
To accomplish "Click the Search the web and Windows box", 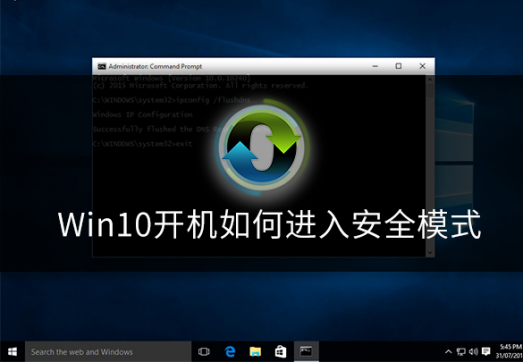I will click(x=108, y=352).
